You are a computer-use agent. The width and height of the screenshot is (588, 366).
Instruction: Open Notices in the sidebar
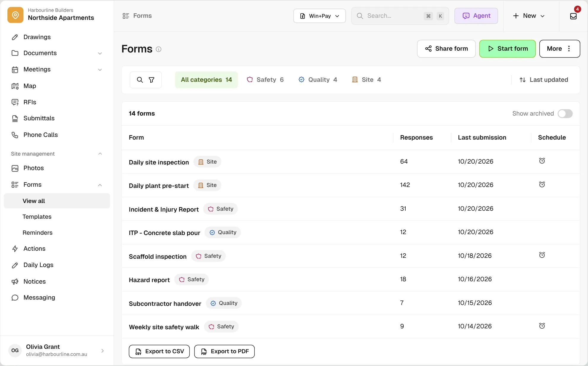[57, 282]
